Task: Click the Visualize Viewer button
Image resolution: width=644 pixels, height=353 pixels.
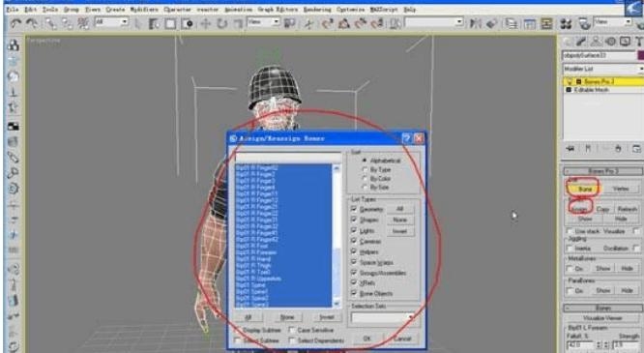Action: pos(602,318)
